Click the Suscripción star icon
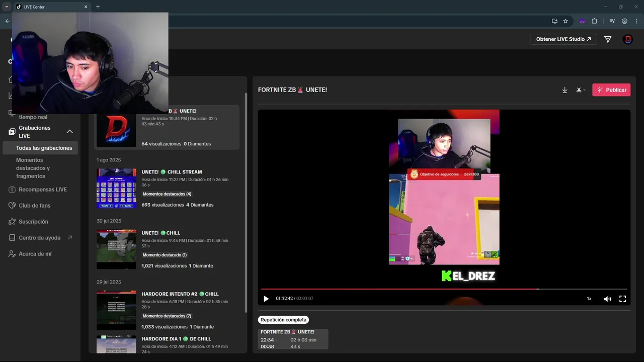644x362 pixels. point(12,222)
